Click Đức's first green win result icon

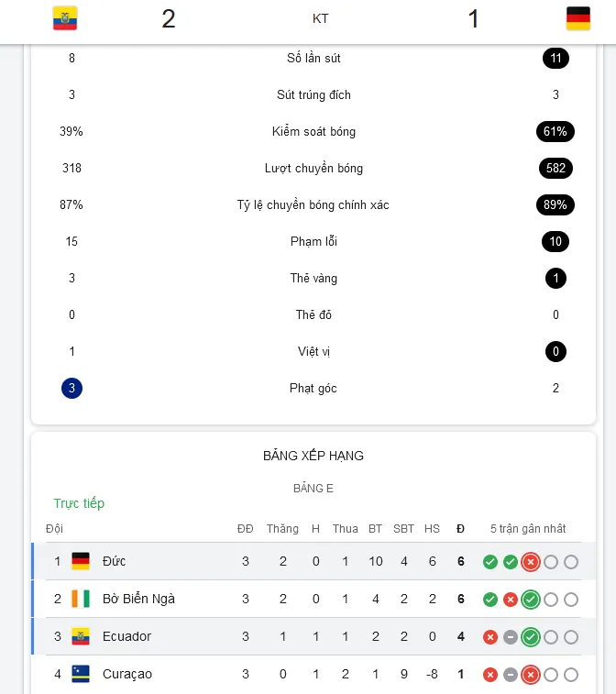[x=489, y=562]
